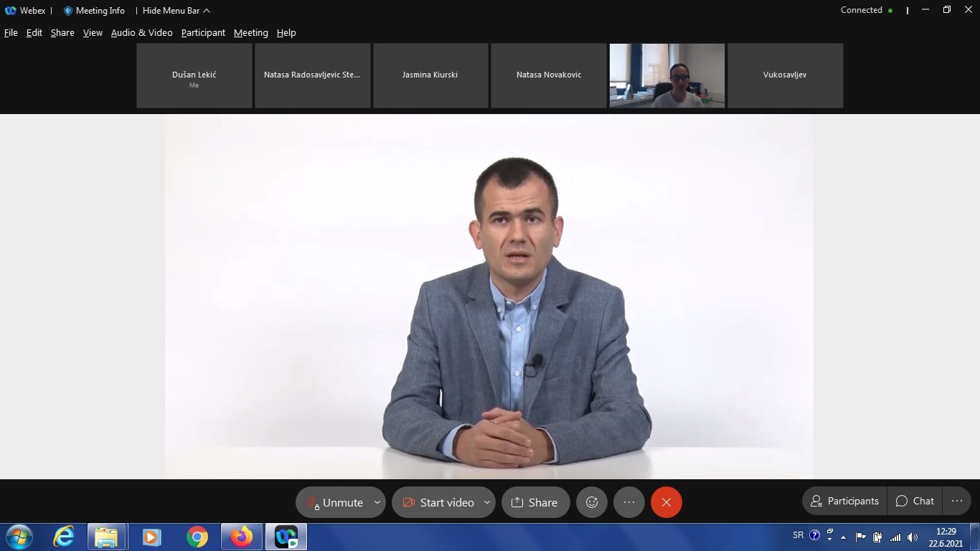Viewport: 980px width, 551px height.
Task: Check the Connected status indicator
Action: (x=867, y=10)
